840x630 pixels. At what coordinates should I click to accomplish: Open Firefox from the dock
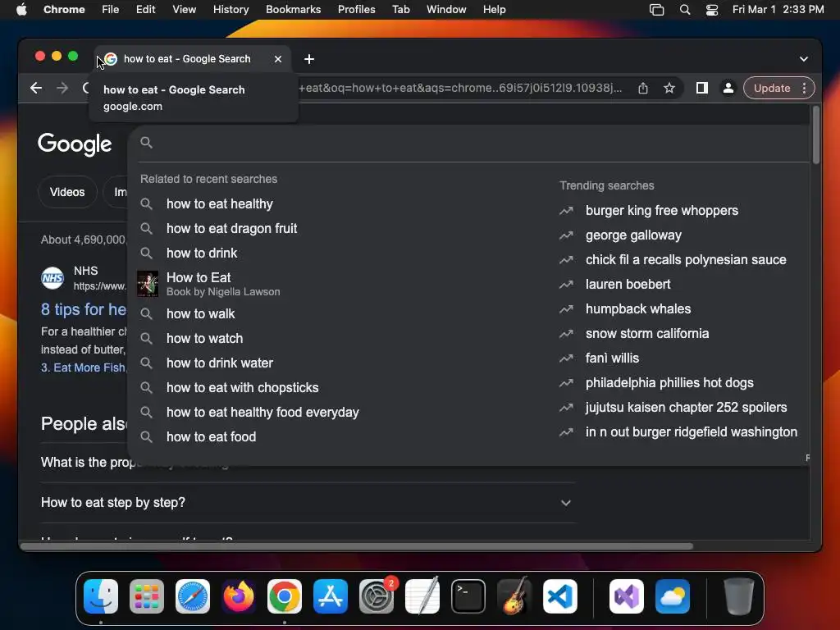point(239,596)
